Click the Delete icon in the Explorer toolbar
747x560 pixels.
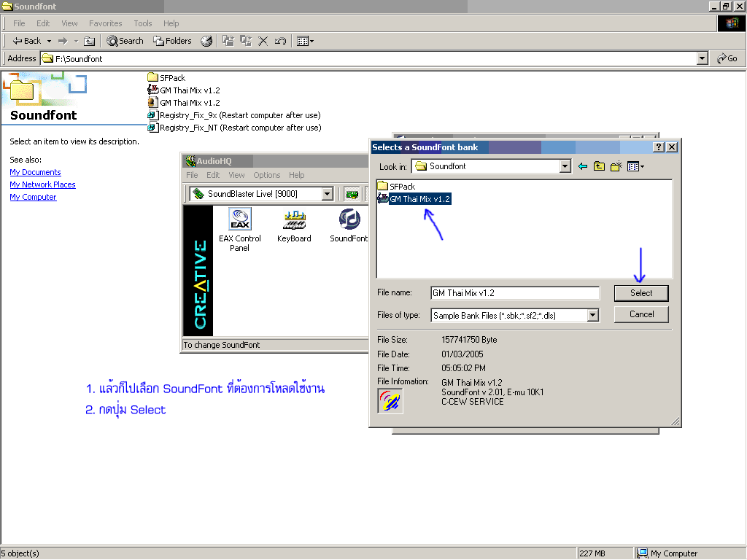point(263,41)
